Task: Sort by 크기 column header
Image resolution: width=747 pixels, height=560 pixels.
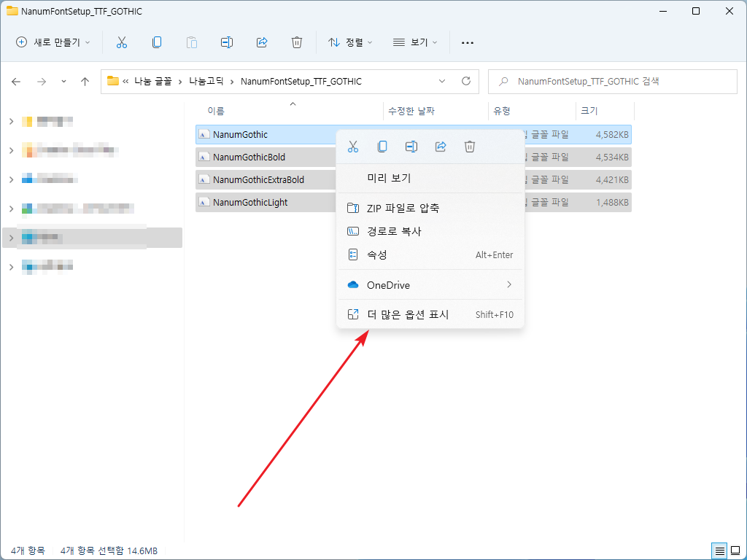Action: (589, 111)
